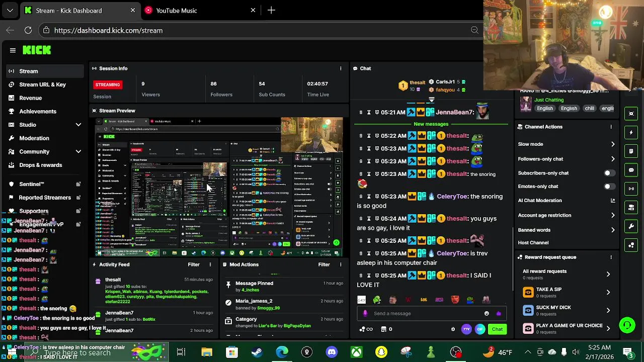Viewport: 644px width, 362px height.
Task: Click the green headset support bubble
Action: click(x=627, y=325)
